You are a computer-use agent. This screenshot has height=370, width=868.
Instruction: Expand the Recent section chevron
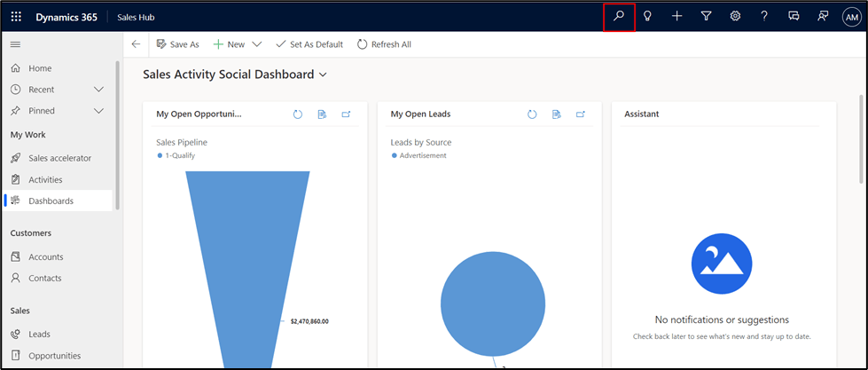tap(98, 90)
